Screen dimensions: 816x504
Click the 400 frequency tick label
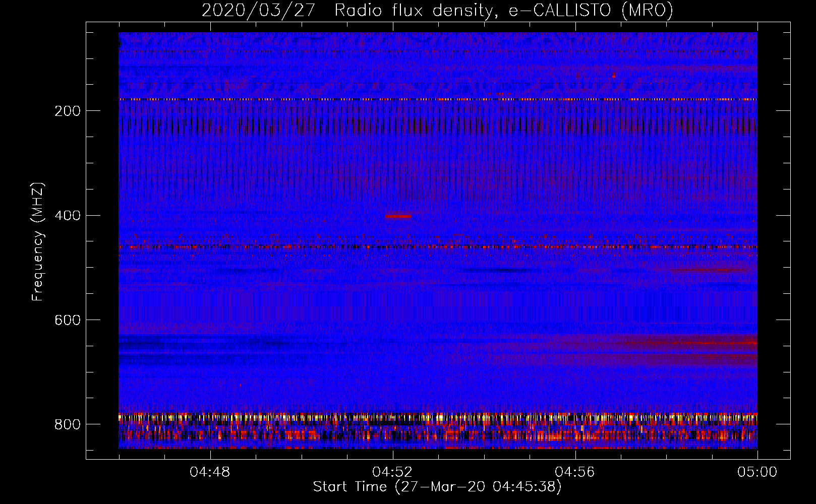pyautogui.click(x=68, y=216)
